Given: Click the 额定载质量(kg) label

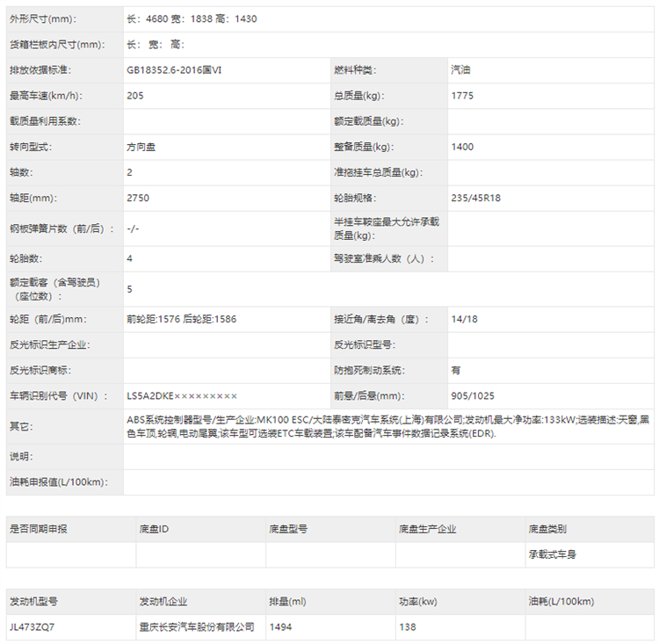Looking at the screenshot, I should (x=368, y=121).
